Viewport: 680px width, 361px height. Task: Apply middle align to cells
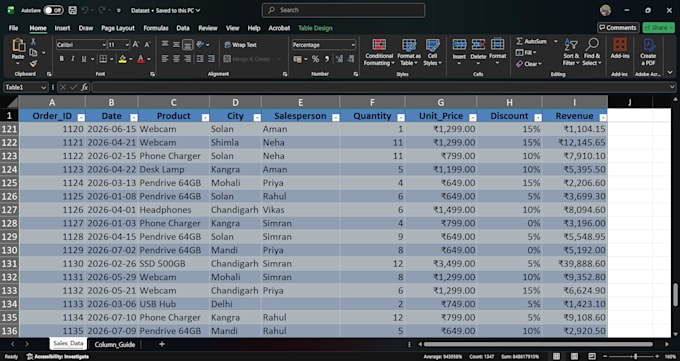(x=176, y=45)
